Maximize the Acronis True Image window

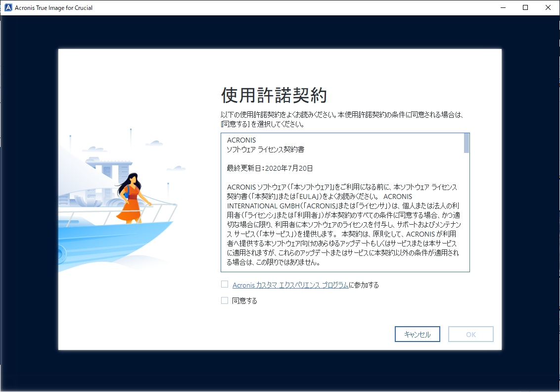pos(525,7)
